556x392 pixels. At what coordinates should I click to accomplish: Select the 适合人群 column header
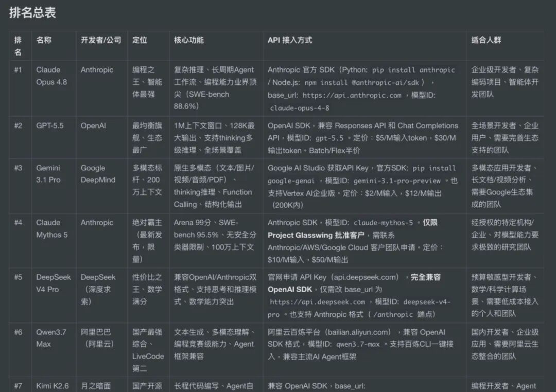486,40
